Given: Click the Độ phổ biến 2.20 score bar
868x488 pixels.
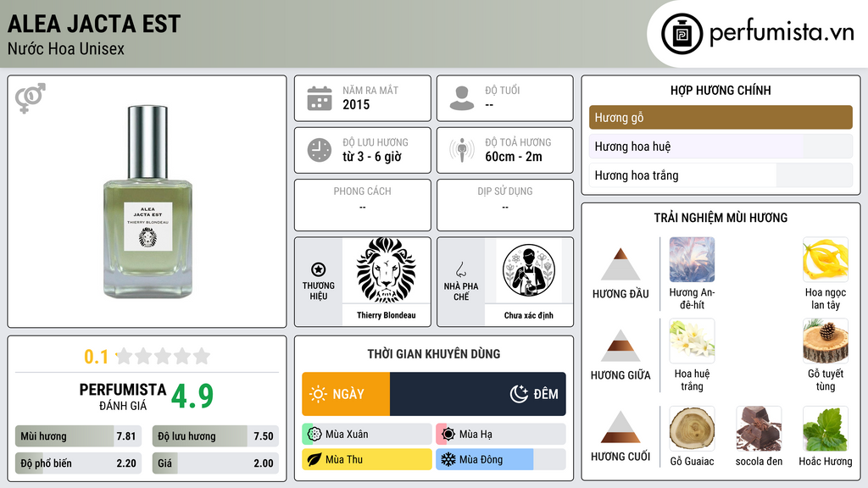Looking at the screenshot, I should (78, 463).
